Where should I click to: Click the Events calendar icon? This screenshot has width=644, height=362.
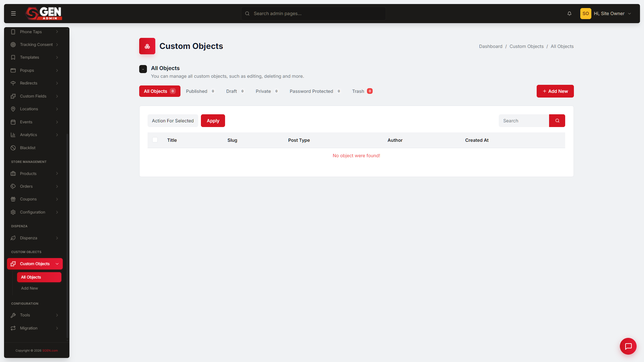[13, 122]
